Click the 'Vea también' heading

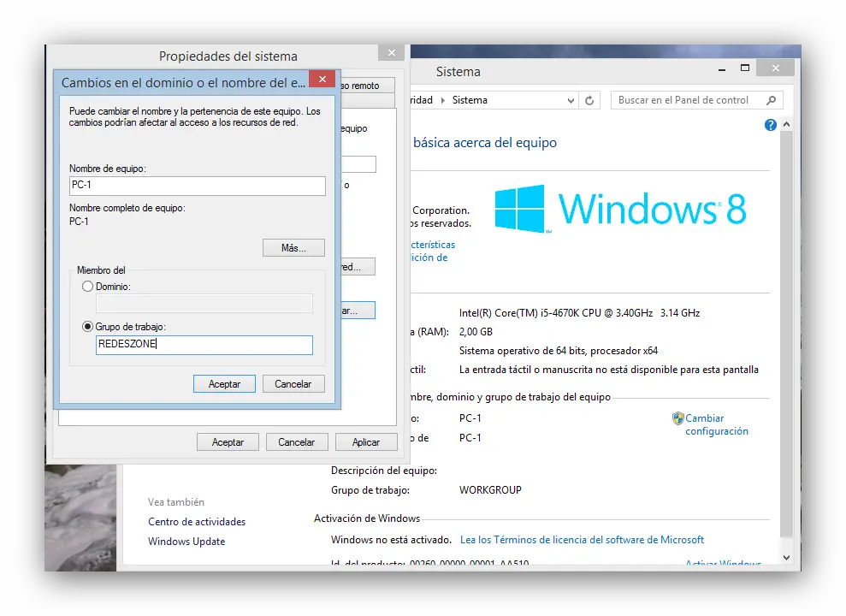pyautogui.click(x=176, y=502)
